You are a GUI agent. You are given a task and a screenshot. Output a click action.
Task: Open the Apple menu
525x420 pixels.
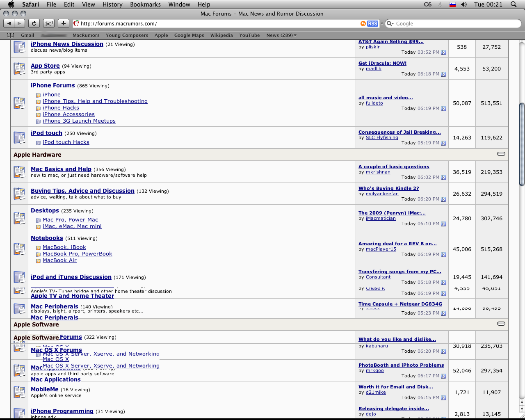11,4
